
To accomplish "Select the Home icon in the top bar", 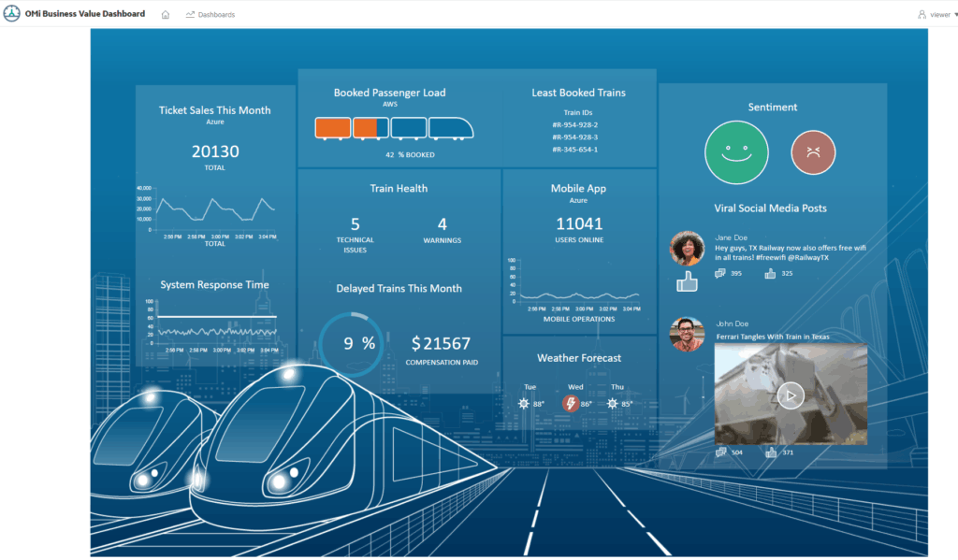I will [x=164, y=14].
